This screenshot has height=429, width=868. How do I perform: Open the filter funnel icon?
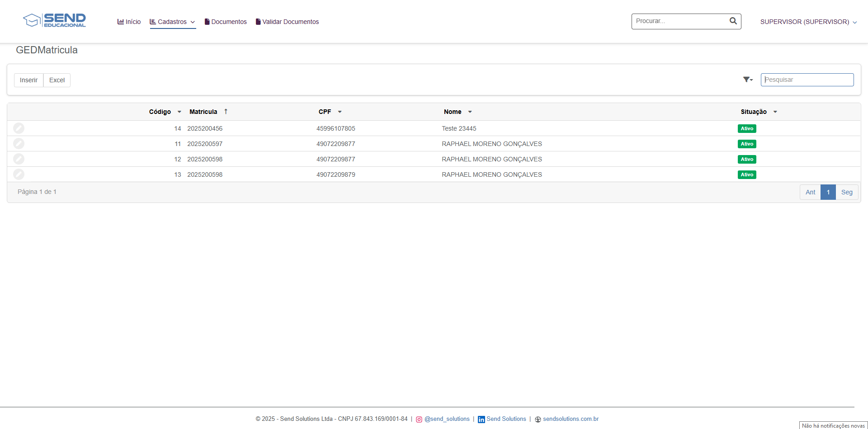(x=748, y=80)
